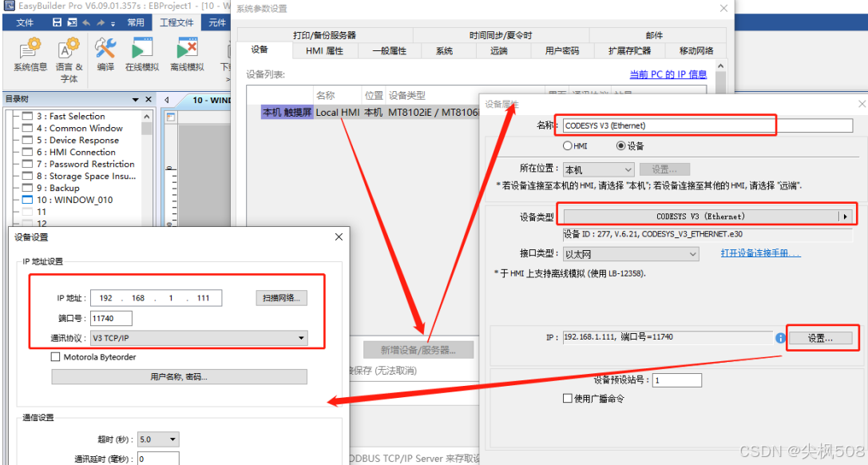868x465 pixels.
Task: Click the 新增设备/服务器... button
Action: pos(418,351)
